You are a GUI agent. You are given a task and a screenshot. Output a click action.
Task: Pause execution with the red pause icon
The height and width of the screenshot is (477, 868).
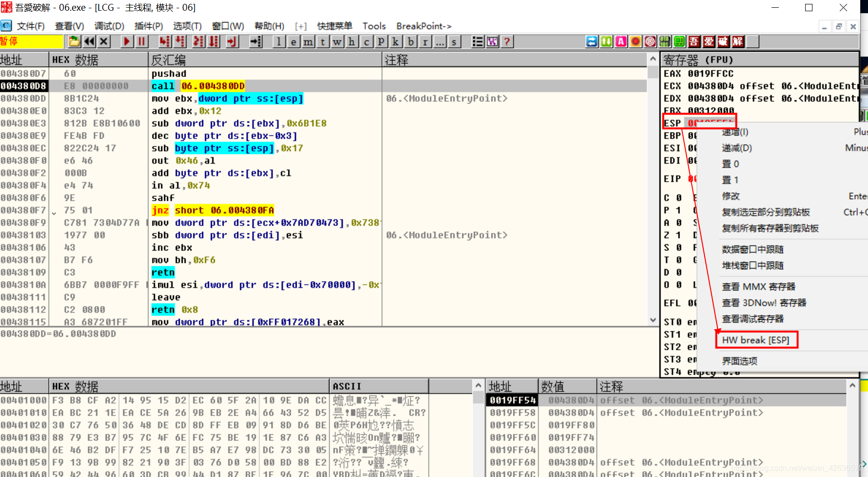coord(141,41)
